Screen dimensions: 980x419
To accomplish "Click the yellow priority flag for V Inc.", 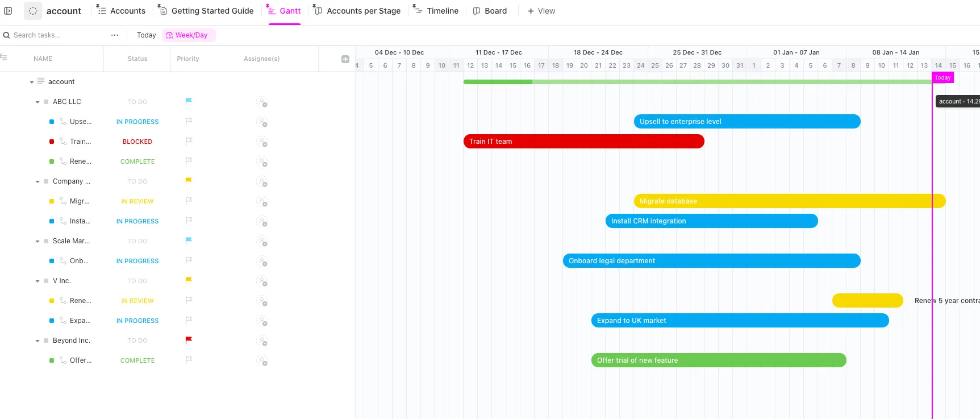I will [189, 280].
